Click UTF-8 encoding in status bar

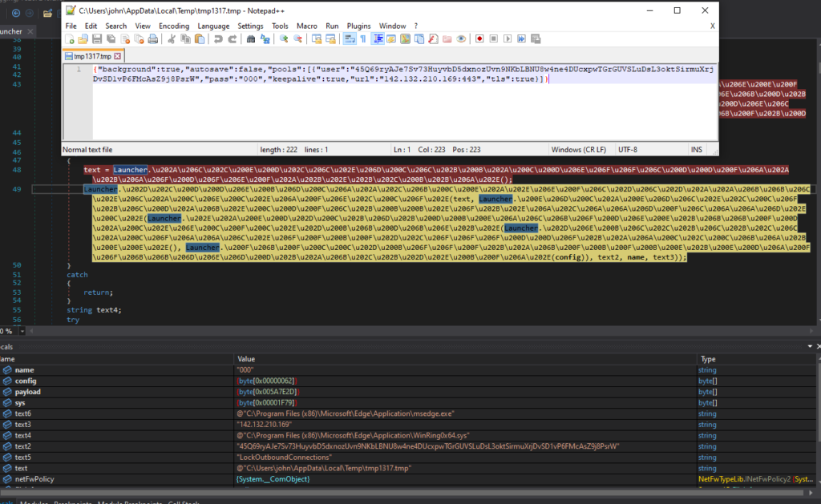point(628,150)
